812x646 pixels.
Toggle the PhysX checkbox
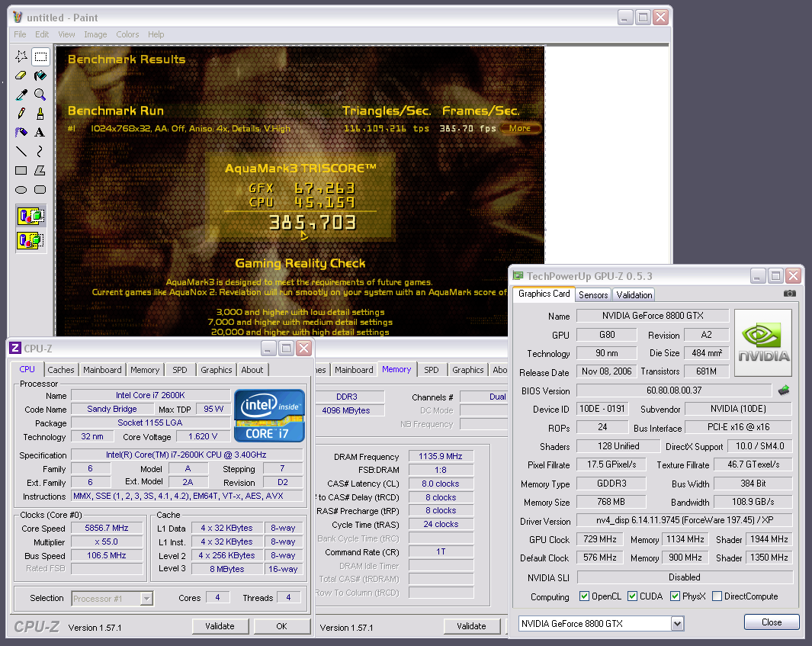pyautogui.click(x=675, y=596)
